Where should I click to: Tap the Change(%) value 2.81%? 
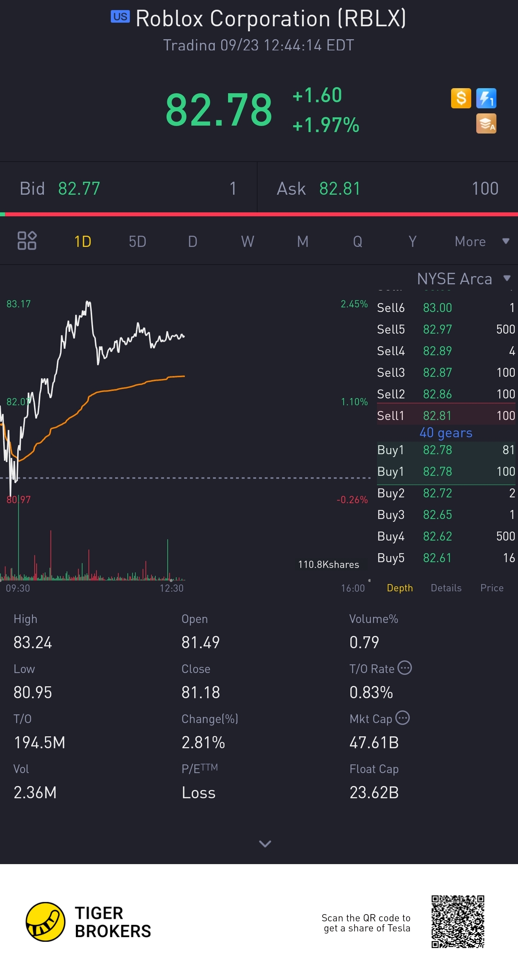click(x=203, y=742)
